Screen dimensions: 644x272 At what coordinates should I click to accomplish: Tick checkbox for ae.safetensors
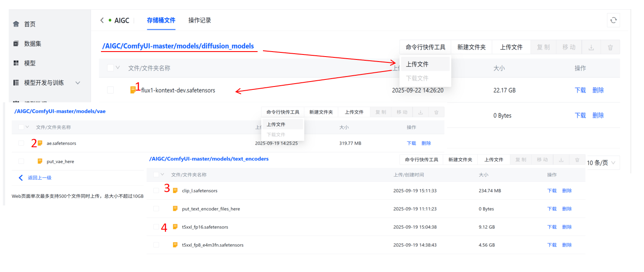click(x=21, y=143)
